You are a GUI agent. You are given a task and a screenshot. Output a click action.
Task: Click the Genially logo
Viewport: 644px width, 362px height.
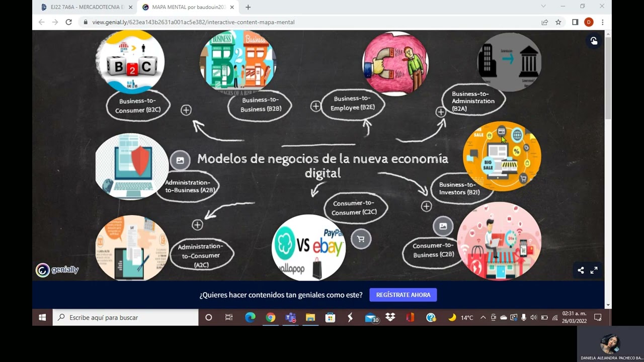pos(57,270)
